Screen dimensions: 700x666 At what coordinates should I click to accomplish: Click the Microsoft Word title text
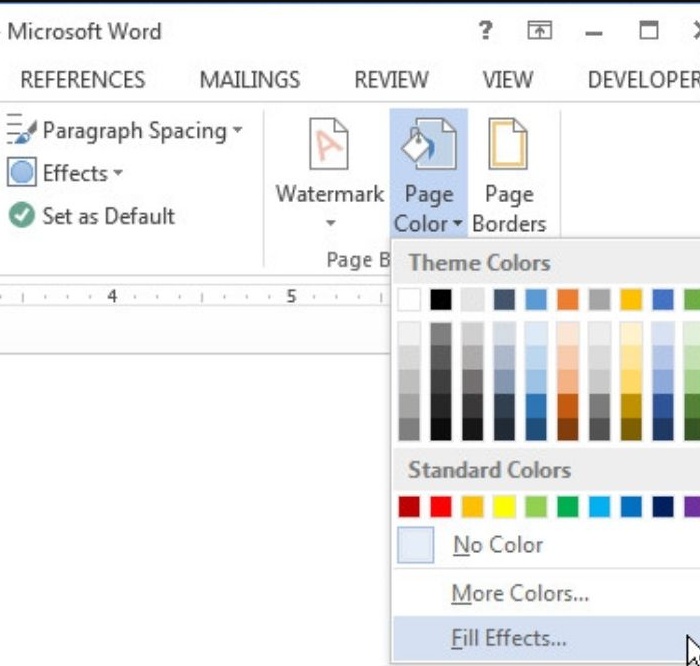pos(84,32)
